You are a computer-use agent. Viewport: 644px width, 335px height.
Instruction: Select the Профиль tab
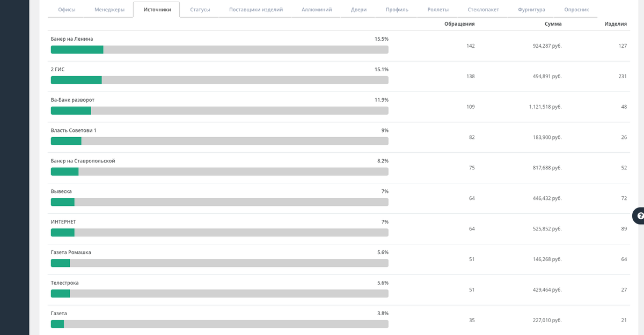[397, 10]
